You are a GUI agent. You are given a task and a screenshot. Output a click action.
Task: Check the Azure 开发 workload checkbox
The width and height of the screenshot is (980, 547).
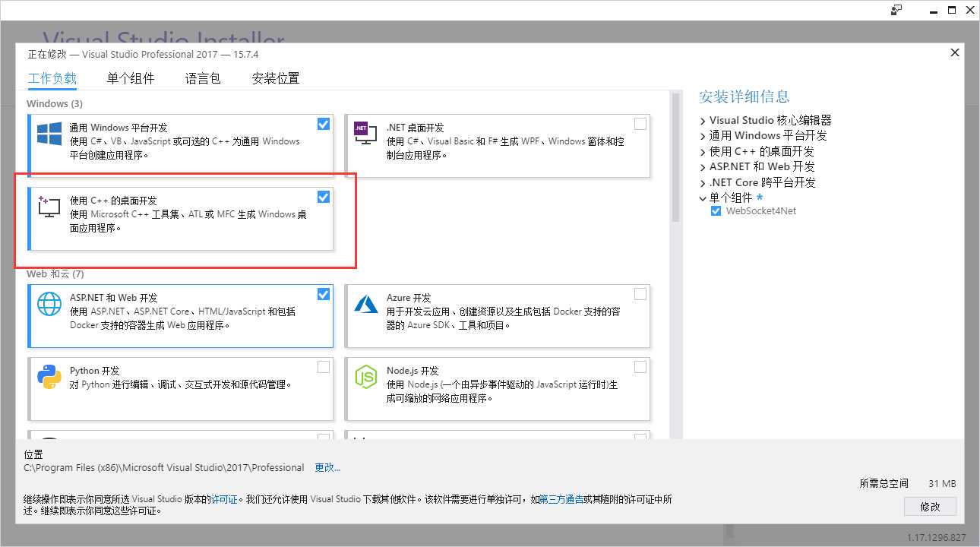640,294
